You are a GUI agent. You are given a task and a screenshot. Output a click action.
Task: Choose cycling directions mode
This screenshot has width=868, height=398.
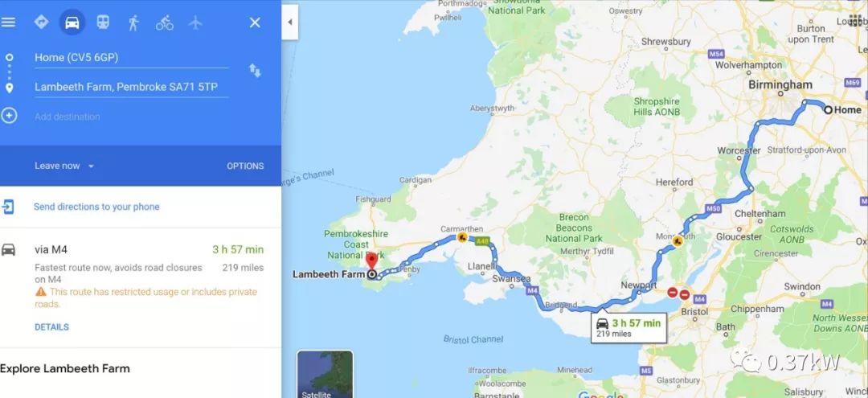165,23
